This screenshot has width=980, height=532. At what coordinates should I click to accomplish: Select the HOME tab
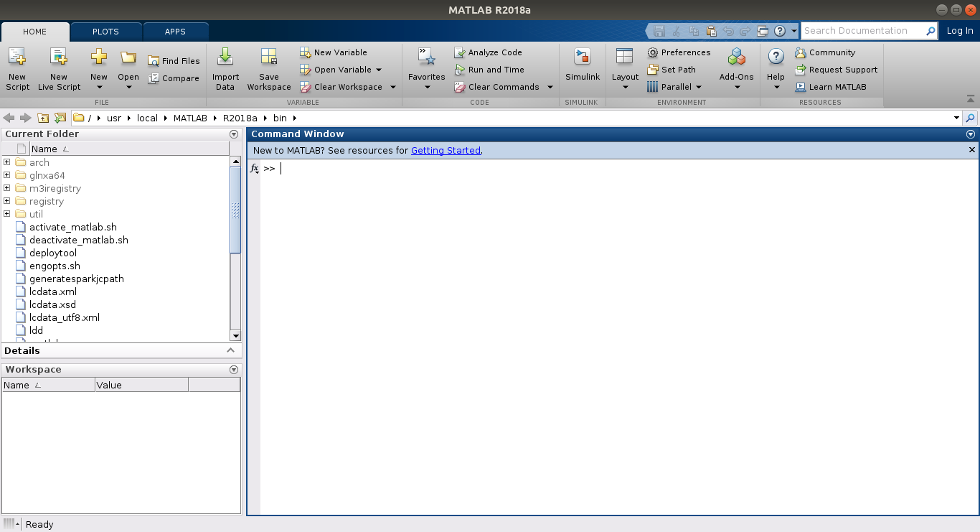point(34,32)
